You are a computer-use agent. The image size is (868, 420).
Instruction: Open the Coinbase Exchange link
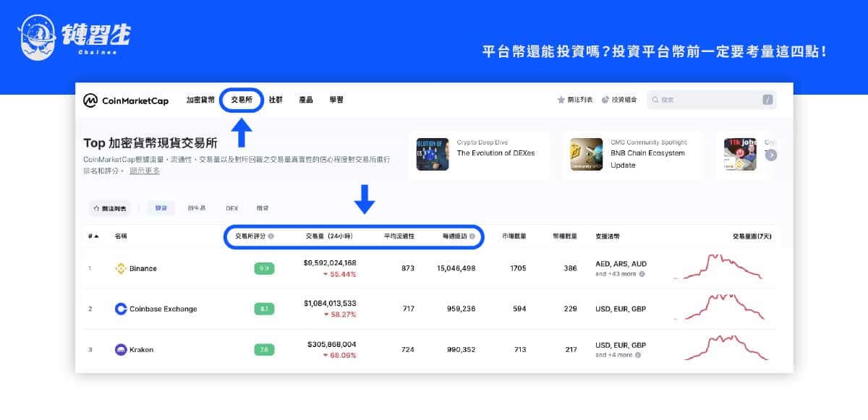[163, 309]
